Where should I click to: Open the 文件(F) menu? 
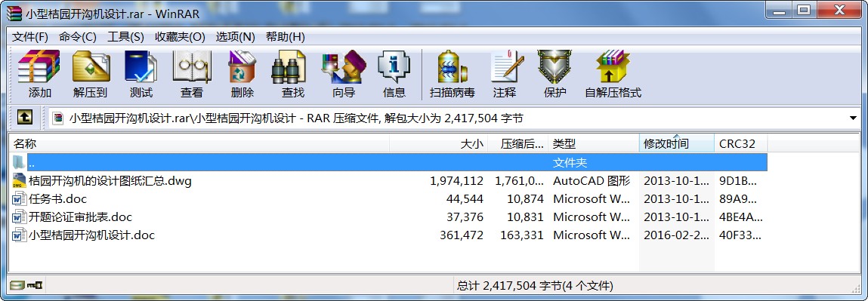coord(30,37)
